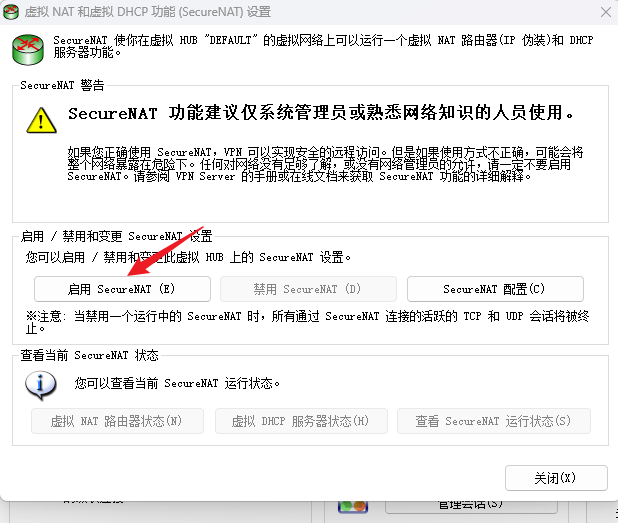Click the bold SecureNAT warning headline

[x=320, y=113]
